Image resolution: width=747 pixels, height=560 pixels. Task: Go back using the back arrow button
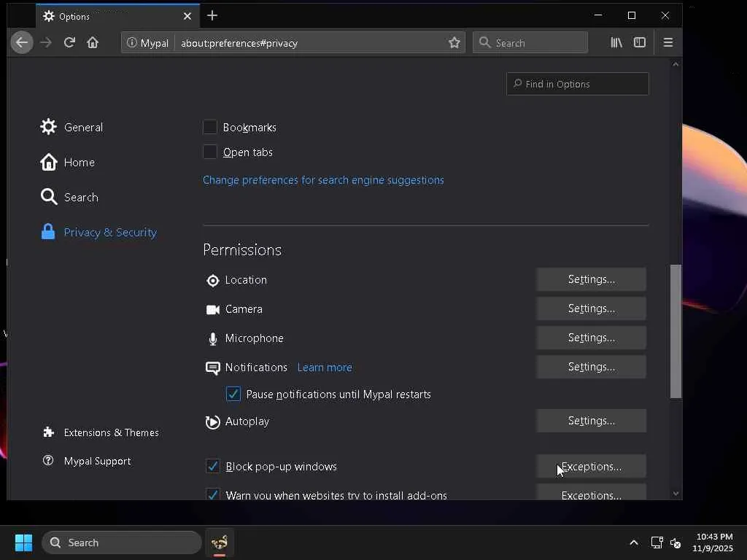point(22,43)
